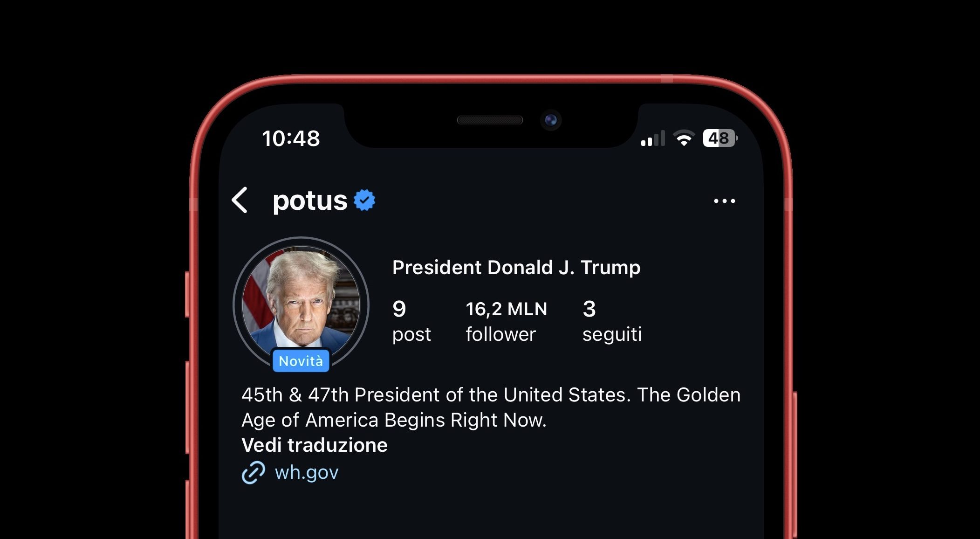Tap the battery level 48 indicator

(719, 138)
